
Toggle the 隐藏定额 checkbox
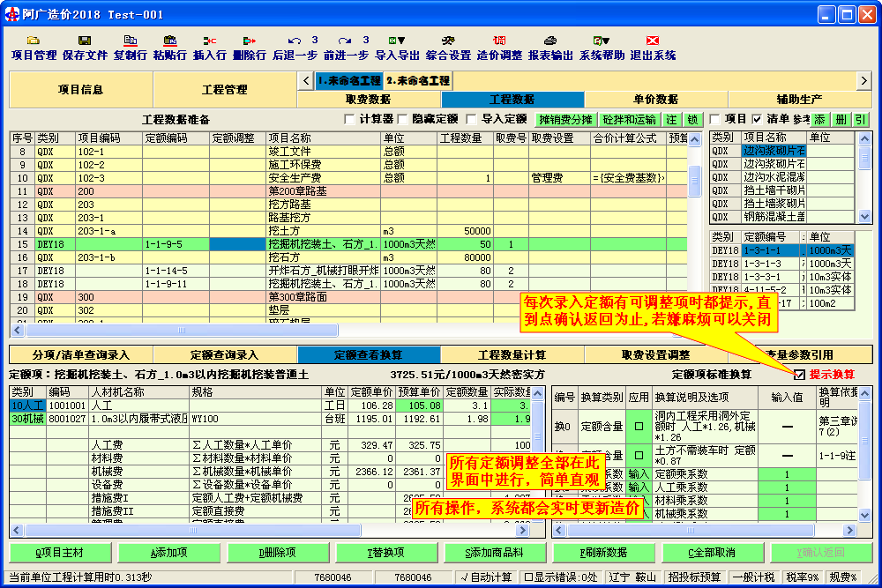(x=402, y=119)
